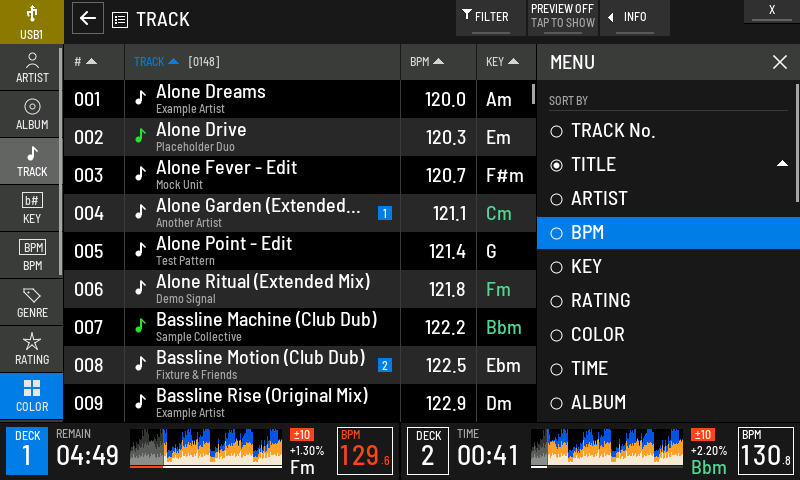This screenshot has height=480, width=800.
Task: Go back with the left arrow button
Action: [88, 18]
